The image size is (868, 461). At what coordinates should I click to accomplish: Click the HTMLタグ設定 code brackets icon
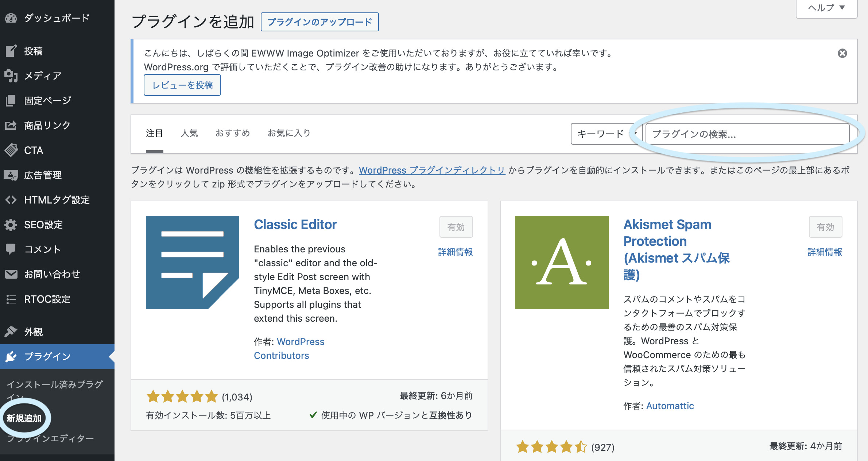tap(11, 200)
